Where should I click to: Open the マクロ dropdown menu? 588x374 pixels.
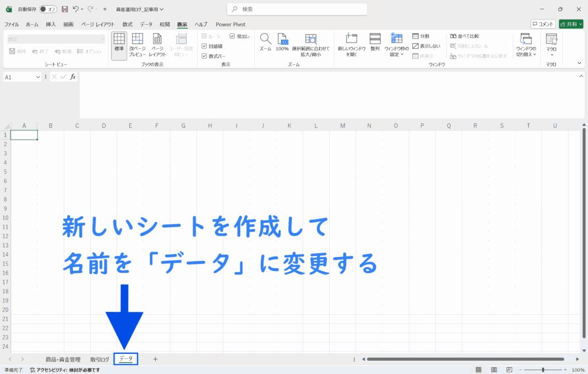point(551,45)
